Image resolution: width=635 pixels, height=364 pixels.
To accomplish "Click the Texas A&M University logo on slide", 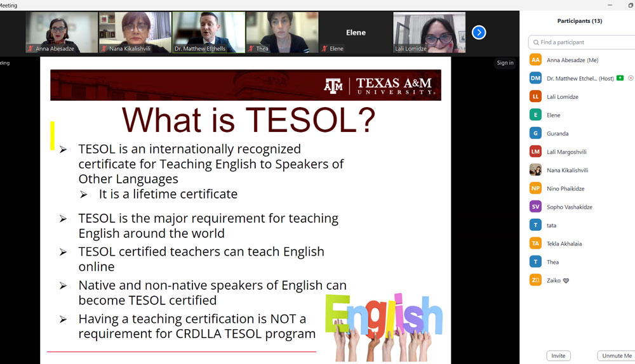I will tap(379, 86).
